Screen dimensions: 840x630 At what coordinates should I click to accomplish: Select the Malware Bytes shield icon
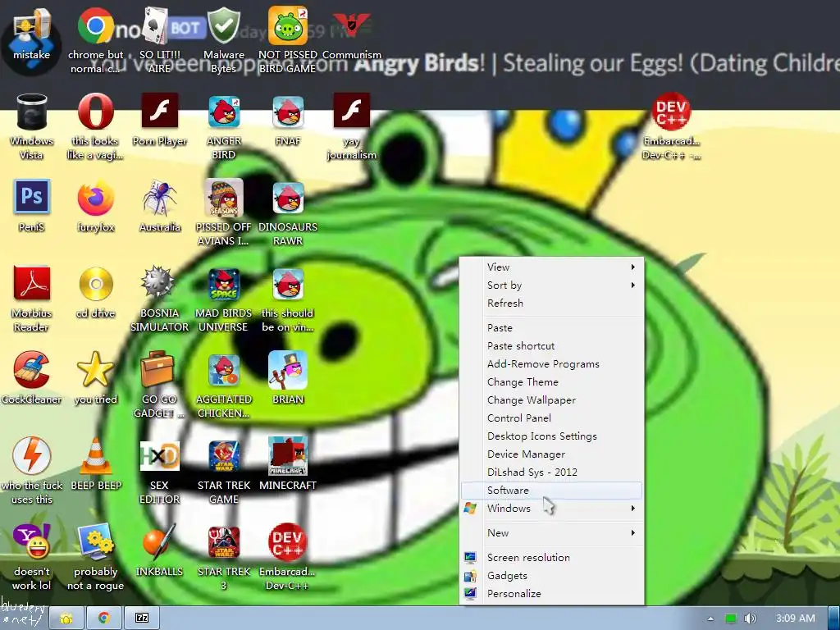pos(223,25)
